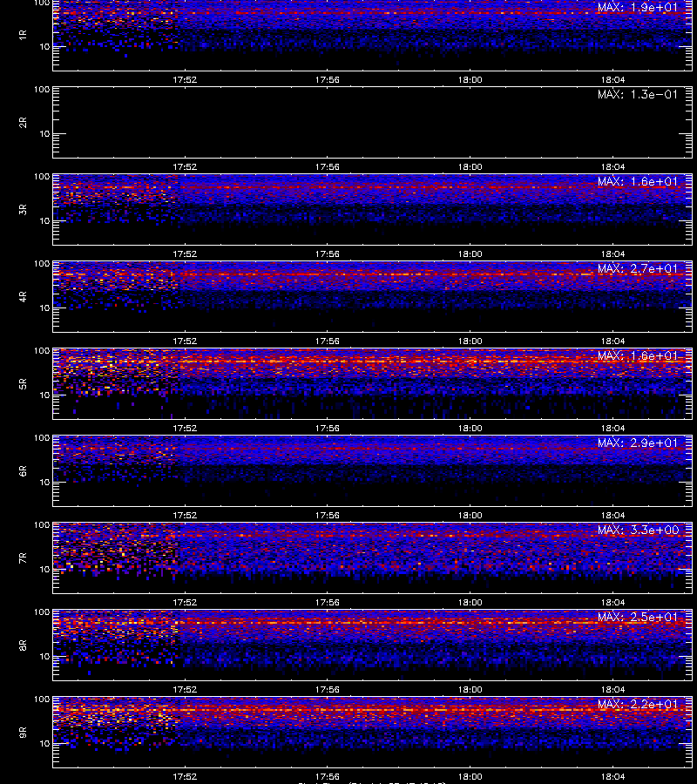Click the 17:56 time label below panel 6R
The width and height of the screenshot is (697, 784).
tap(328, 515)
